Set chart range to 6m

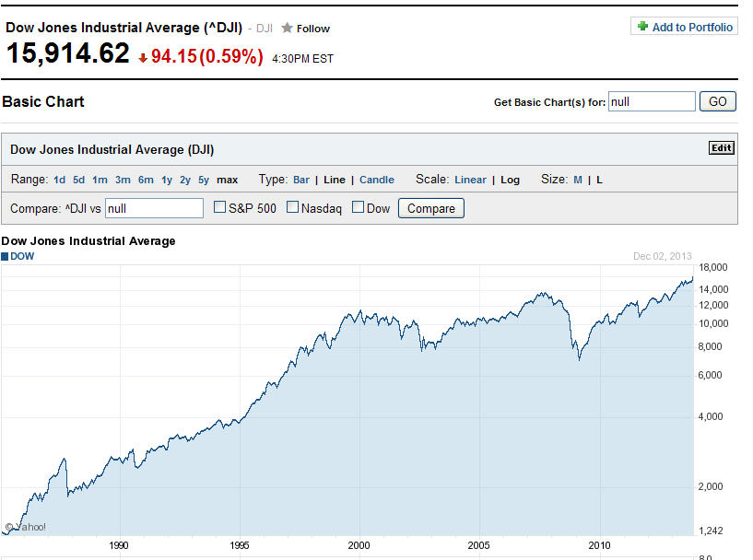click(146, 180)
